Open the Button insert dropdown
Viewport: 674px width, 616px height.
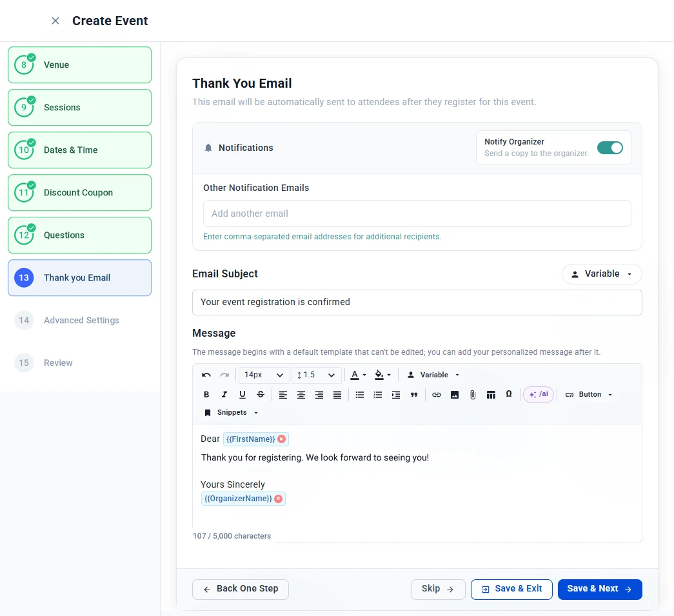(x=588, y=395)
